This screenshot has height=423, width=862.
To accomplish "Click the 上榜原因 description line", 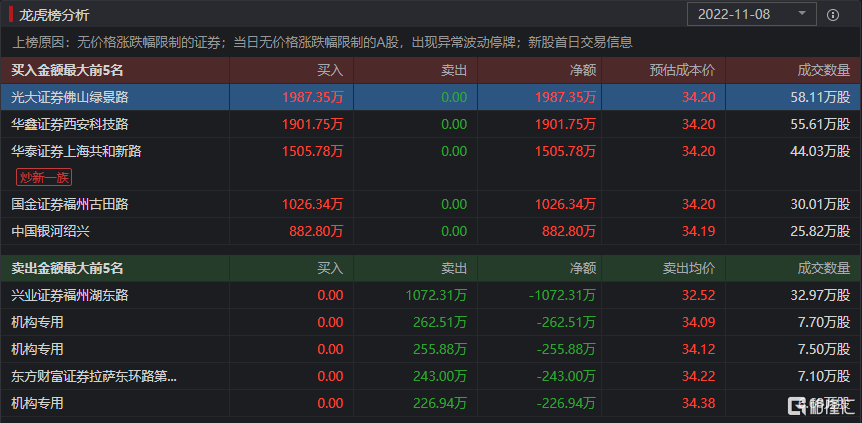I will pyautogui.click(x=322, y=42).
